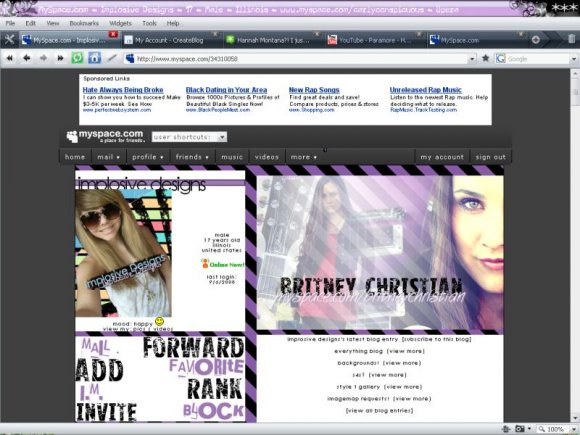Click view more next to everything blog

(x=406, y=351)
